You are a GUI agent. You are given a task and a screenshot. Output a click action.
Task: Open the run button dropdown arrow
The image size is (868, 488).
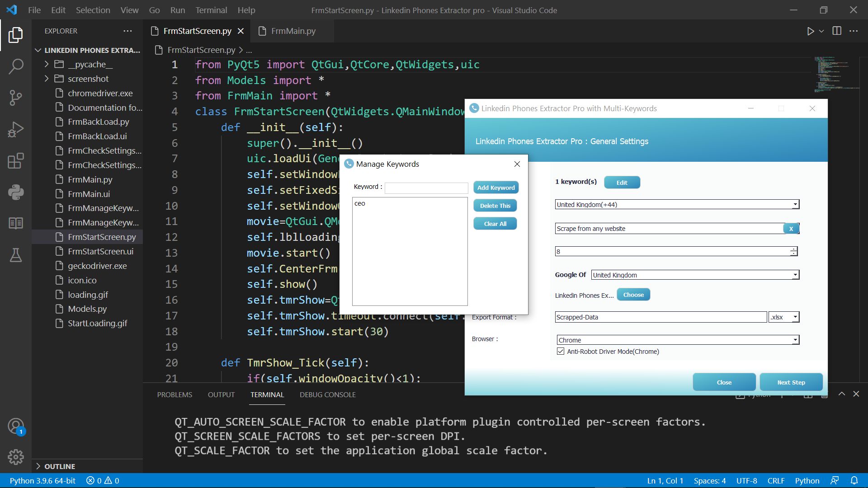coord(821,31)
